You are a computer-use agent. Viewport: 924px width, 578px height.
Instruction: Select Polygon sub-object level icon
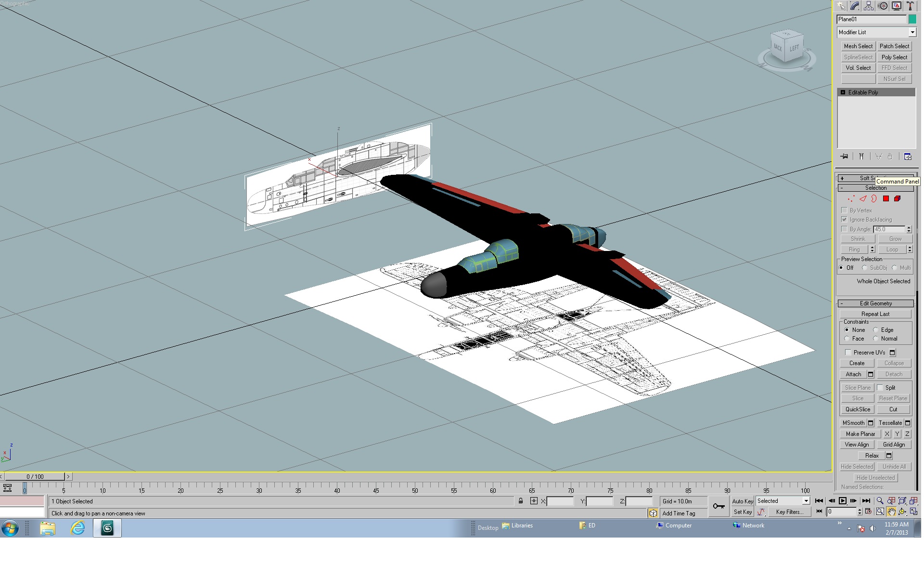pos(886,198)
